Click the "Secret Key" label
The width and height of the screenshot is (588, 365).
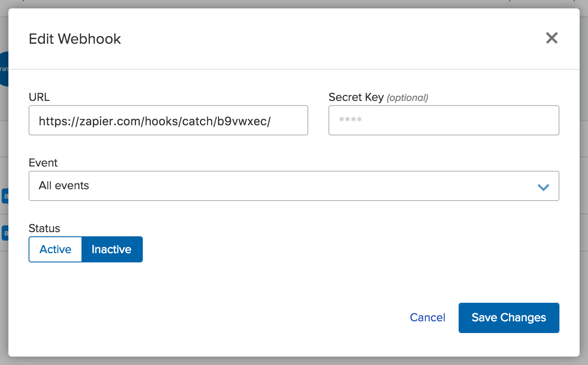click(x=356, y=97)
